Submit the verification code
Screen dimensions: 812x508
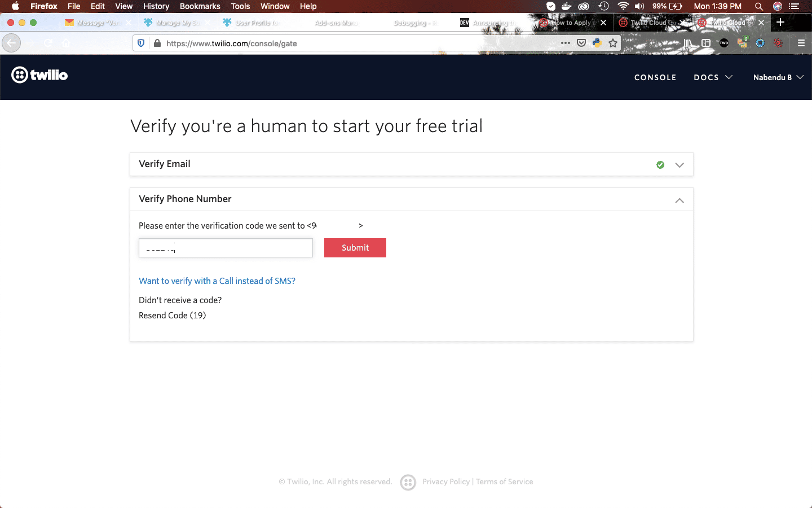355,248
